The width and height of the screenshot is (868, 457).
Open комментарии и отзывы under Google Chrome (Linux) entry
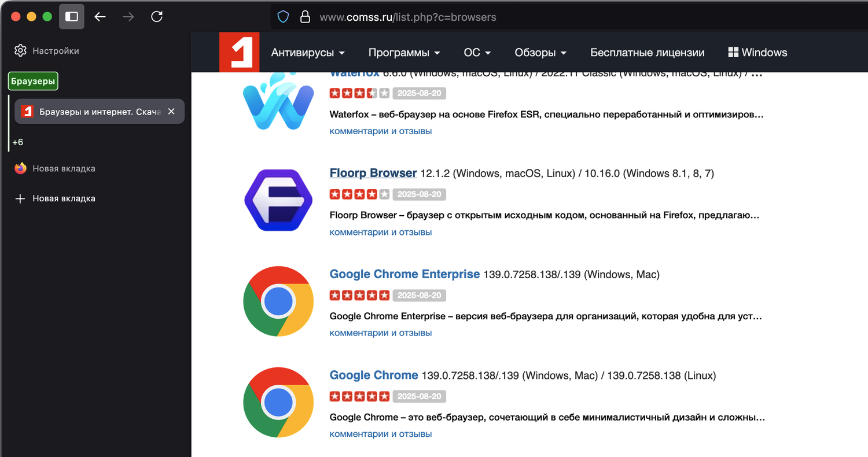pyautogui.click(x=381, y=434)
